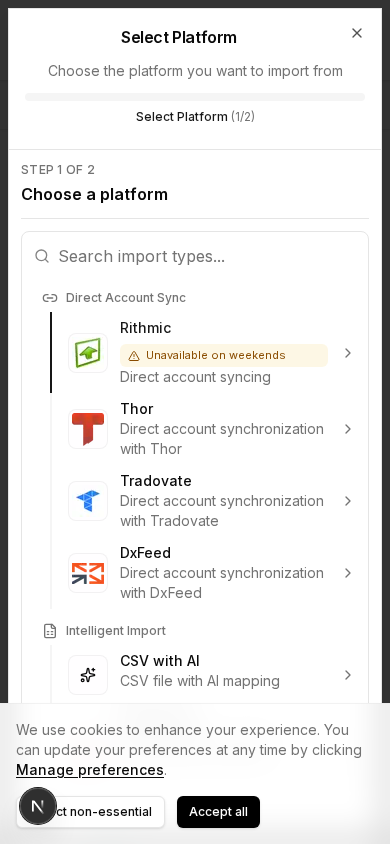The image size is (390, 844).
Task: Click the import progress bar
Action: 195,97
